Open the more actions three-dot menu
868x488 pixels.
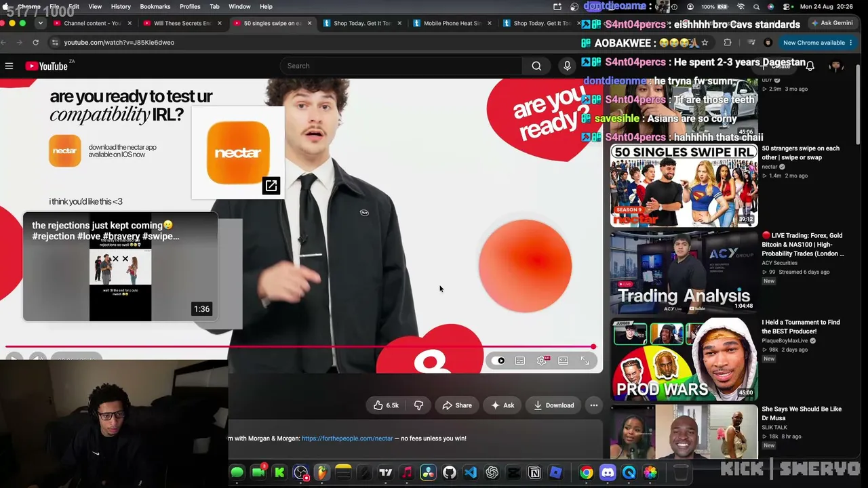(x=594, y=405)
